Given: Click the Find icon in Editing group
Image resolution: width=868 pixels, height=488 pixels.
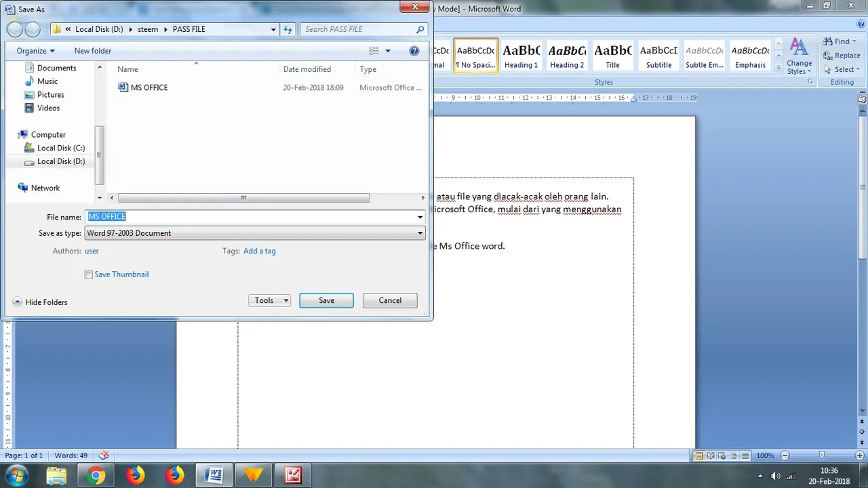Looking at the screenshot, I should pyautogui.click(x=828, y=41).
